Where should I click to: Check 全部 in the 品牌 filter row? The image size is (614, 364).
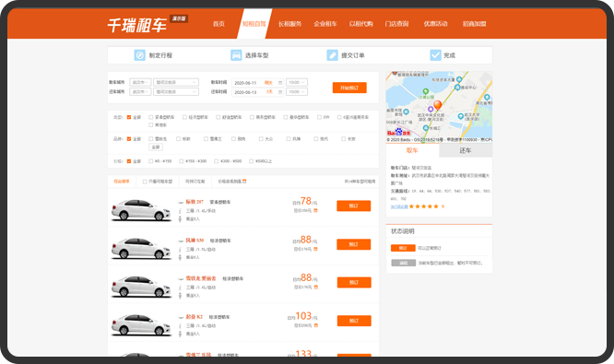click(x=129, y=139)
